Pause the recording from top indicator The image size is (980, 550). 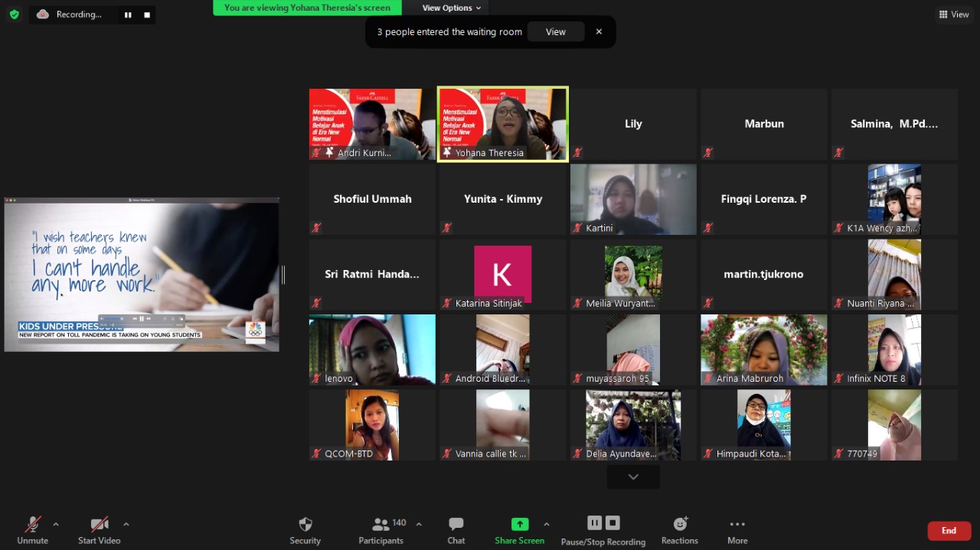128,15
